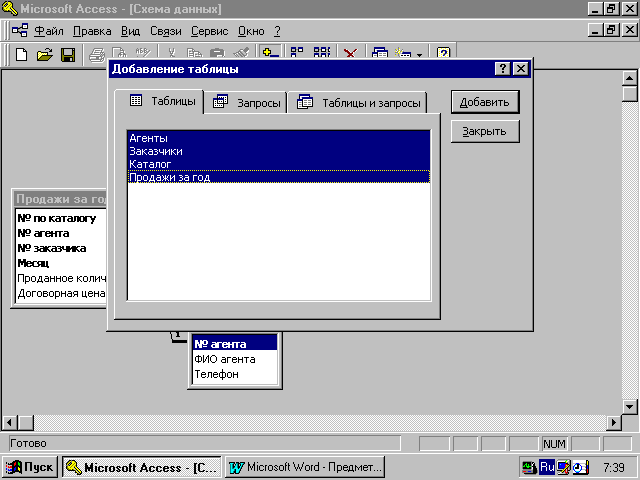
Task: Click the Договорная цена field
Action: (61, 293)
